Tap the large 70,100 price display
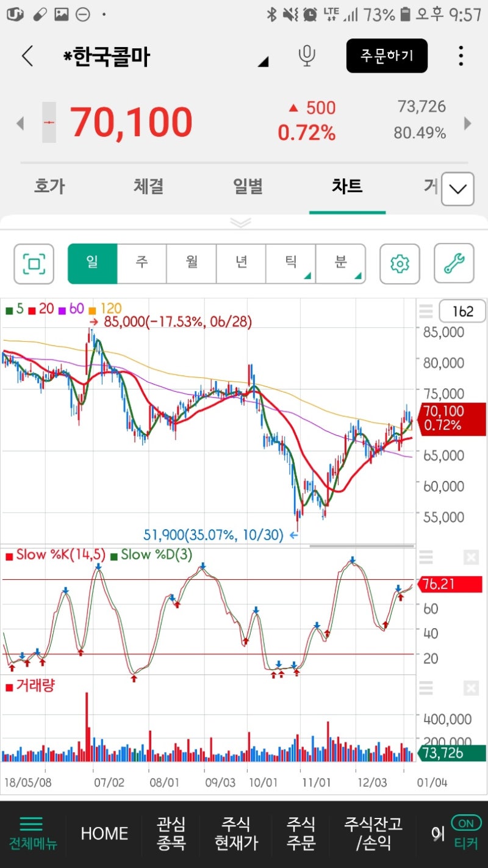 pos(131,122)
